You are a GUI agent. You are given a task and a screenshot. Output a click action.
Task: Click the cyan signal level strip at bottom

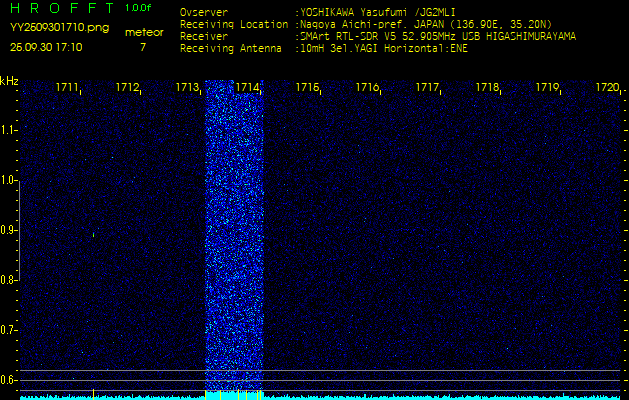click(321, 398)
